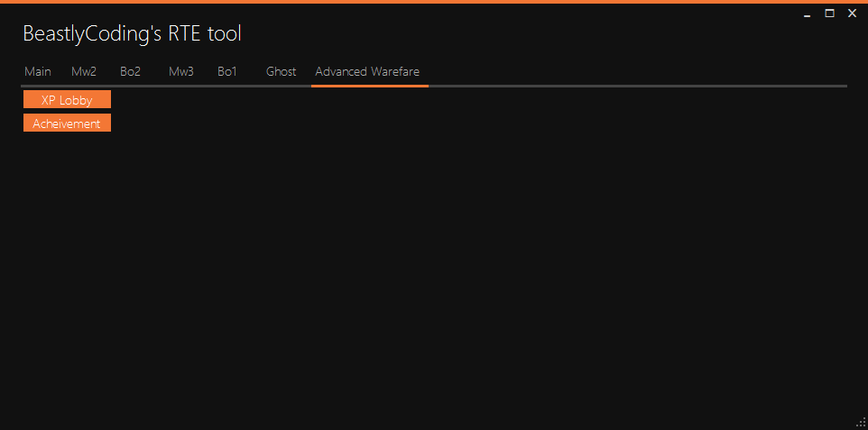Screen dimensions: 868x430
Task: Switch to the Main tab
Action: [x=38, y=72]
